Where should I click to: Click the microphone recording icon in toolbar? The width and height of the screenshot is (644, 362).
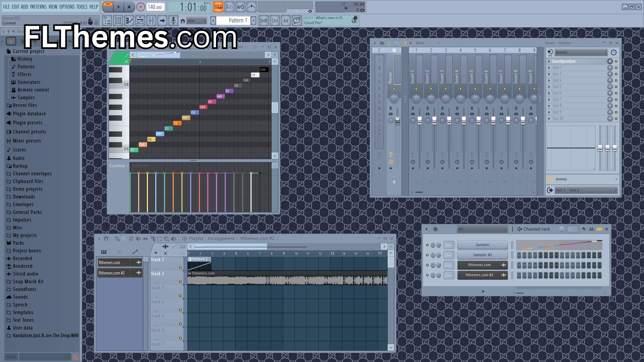tap(173, 21)
